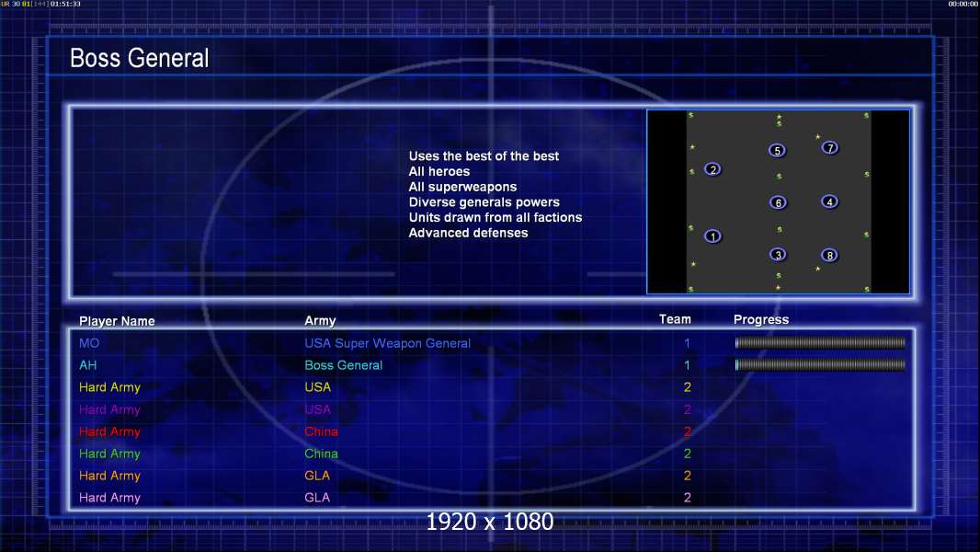Click the orange GLA army entry
The width and height of the screenshot is (980, 552).
317,476
